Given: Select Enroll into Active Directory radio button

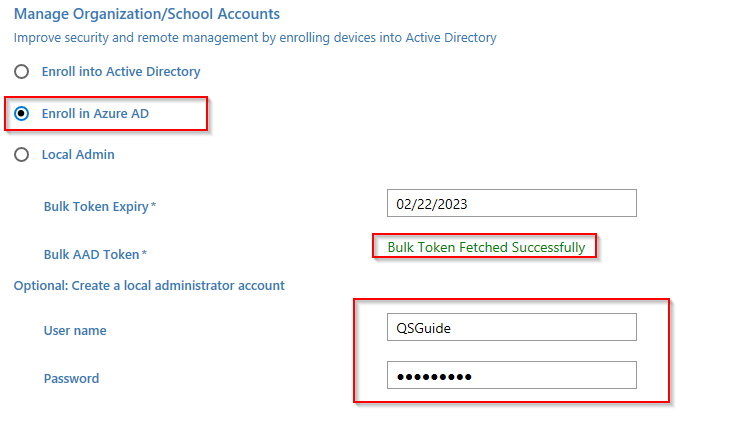Looking at the screenshot, I should coord(21,72).
